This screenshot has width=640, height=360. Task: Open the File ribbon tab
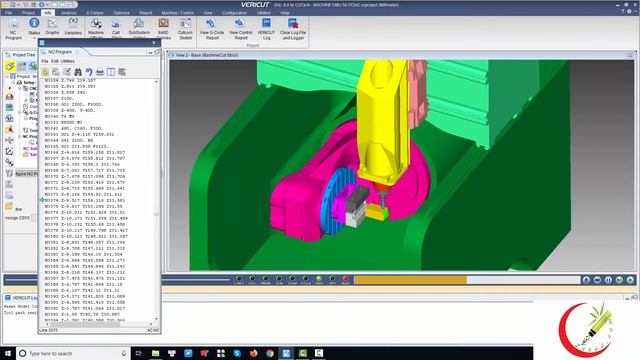[x=9, y=13]
